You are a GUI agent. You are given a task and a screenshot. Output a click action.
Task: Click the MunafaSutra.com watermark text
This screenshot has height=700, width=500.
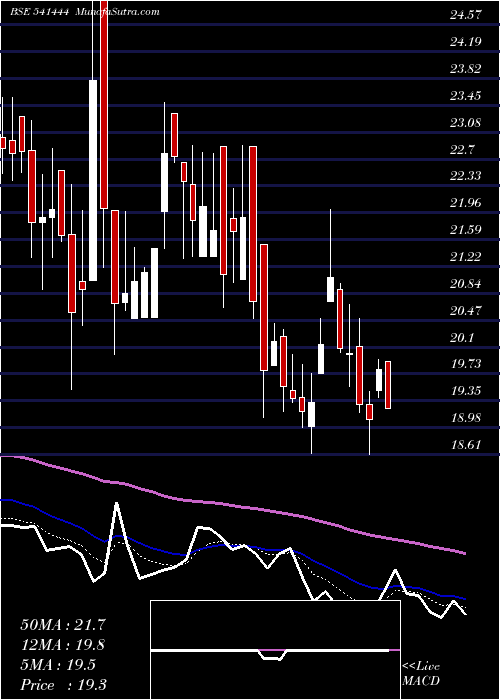[x=118, y=12]
